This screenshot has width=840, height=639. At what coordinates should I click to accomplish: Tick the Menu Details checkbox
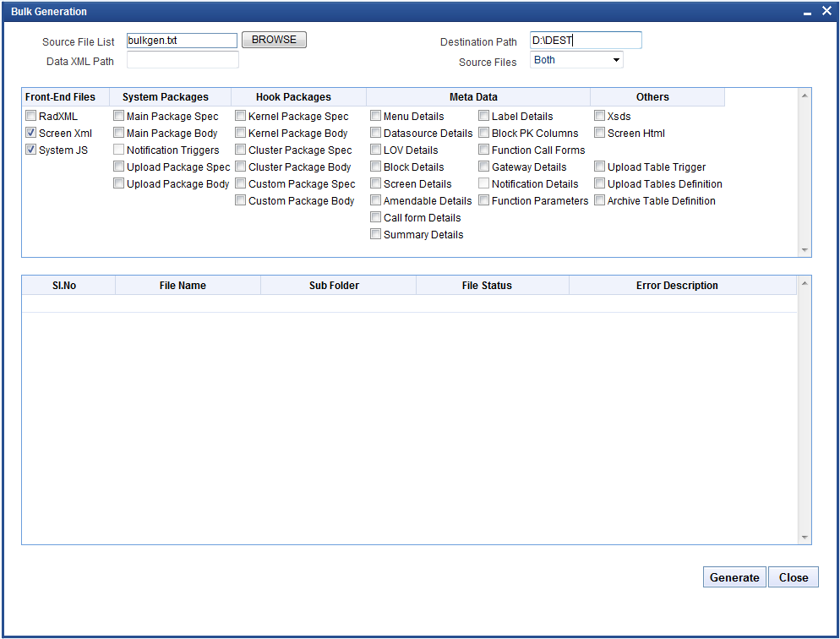click(x=375, y=116)
